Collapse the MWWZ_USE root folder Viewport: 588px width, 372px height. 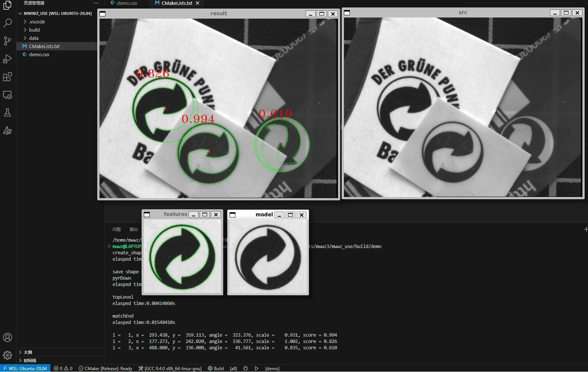[x=57, y=13]
